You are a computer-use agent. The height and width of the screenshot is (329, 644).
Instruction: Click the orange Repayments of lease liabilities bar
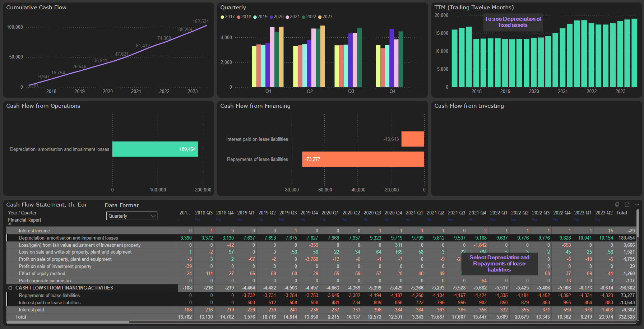pyautogui.click(x=363, y=159)
